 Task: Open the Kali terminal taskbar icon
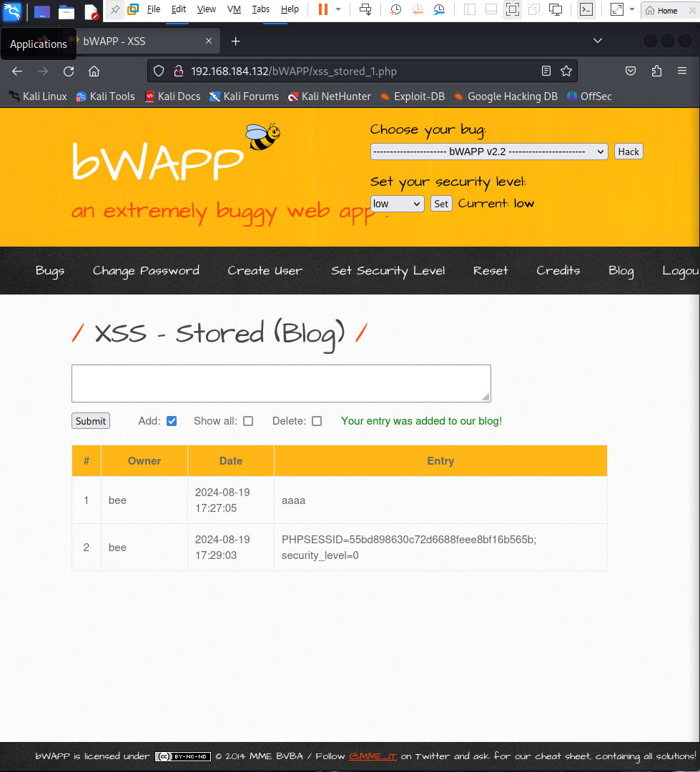click(41, 11)
